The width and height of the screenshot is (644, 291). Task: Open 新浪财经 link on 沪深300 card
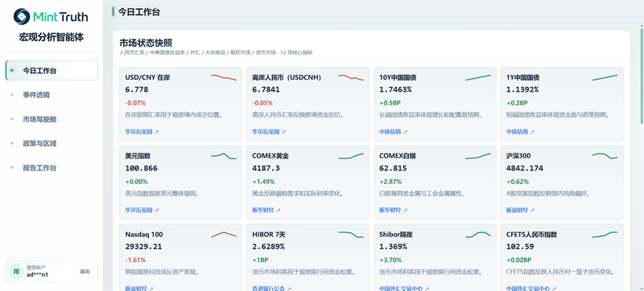click(x=520, y=211)
